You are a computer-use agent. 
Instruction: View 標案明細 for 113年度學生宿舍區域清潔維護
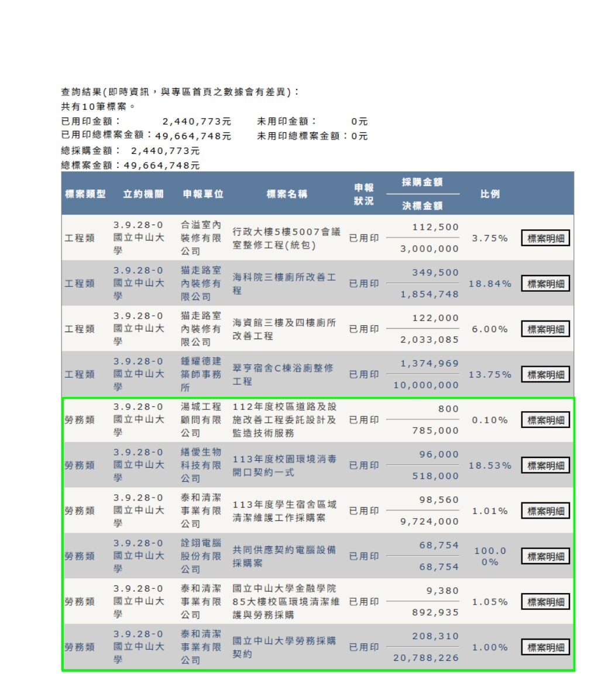pos(545,511)
